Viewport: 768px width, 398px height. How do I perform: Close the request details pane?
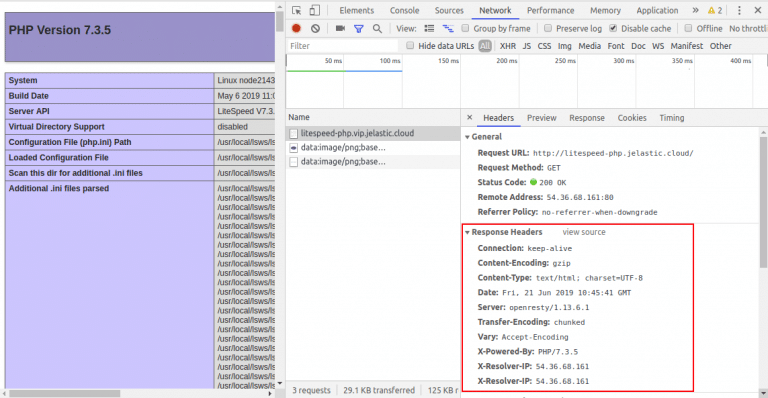pyautogui.click(x=470, y=117)
